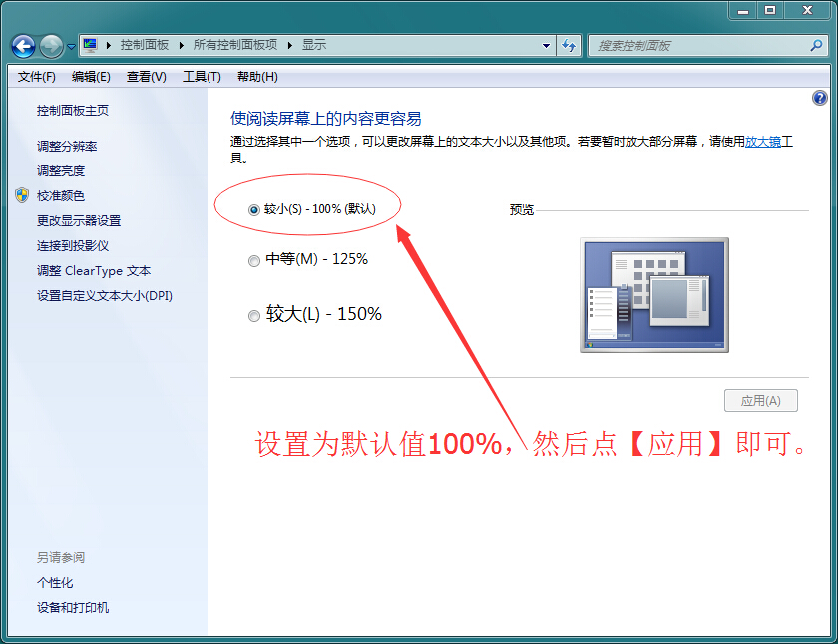Click the 应用(A) button
The image size is (838, 644).
pyautogui.click(x=760, y=401)
